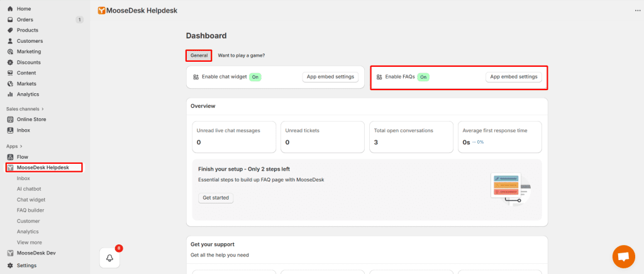Open Customer submenu item
Screen dimensions: 644x274
click(x=28, y=221)
